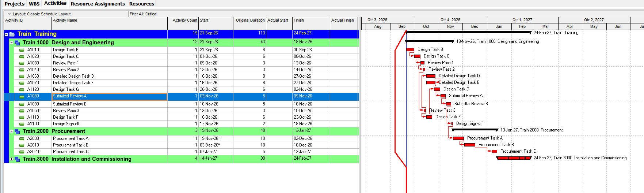Click the Qtr 1, 2027 timescale header
Viewport: 644px width, 193px height.
(522, 20)
